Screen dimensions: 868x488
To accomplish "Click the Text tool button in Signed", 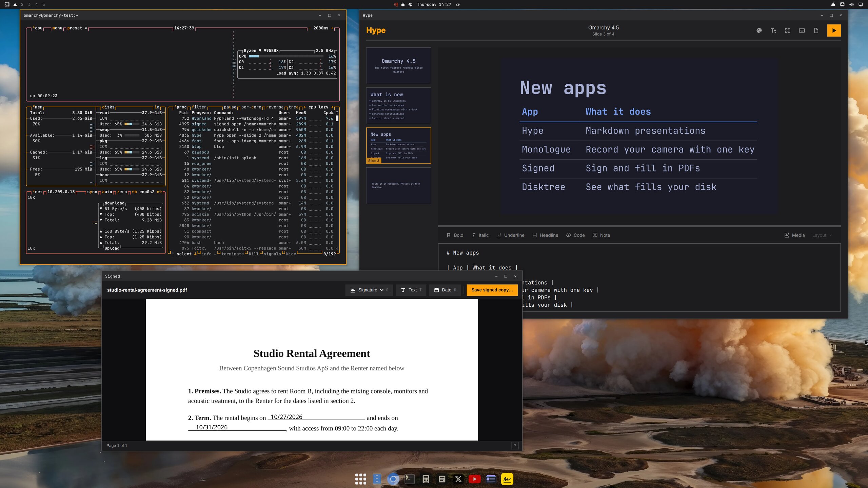I will [411, 290].
